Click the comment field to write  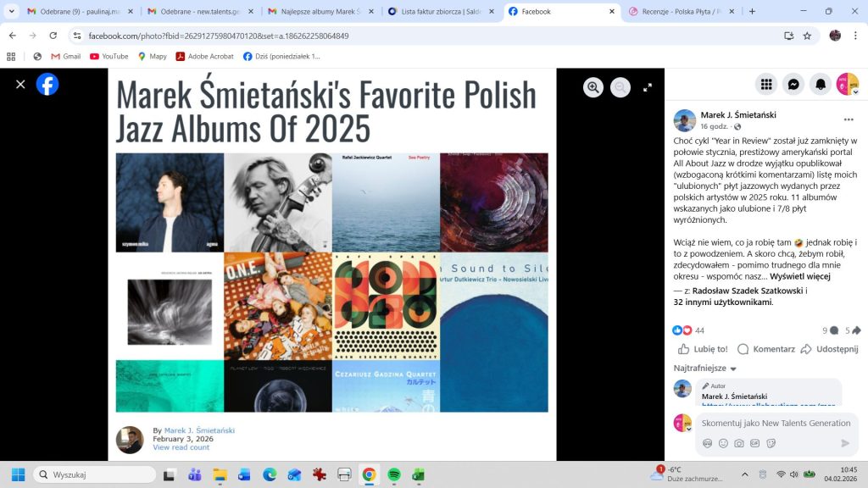pyautogui.click(x=775, y=423)
